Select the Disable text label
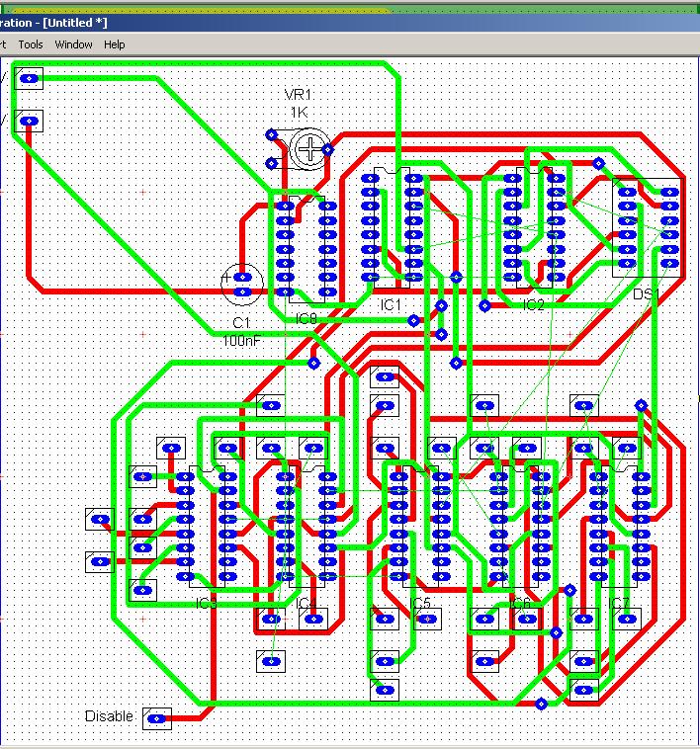Image resolution: width=700 pixels, height=749 pixels. (x=109, y=716)
